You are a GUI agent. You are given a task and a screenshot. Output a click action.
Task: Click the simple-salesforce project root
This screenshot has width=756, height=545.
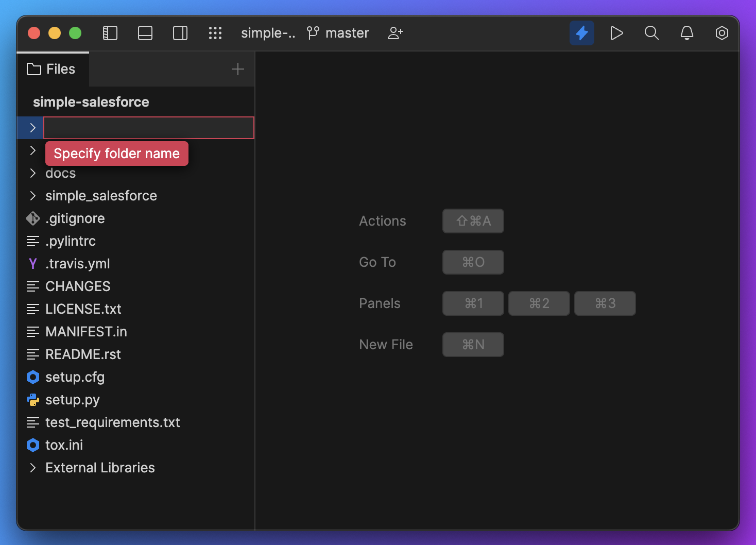click(91, 102)
